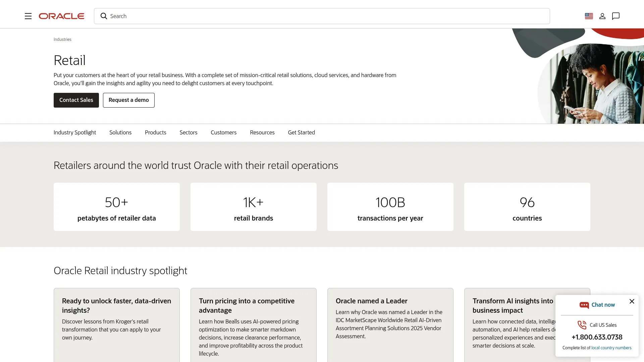The image size is (644, 362).
Task: Click the 100B transactions per year tile
Action: point(390,207)
